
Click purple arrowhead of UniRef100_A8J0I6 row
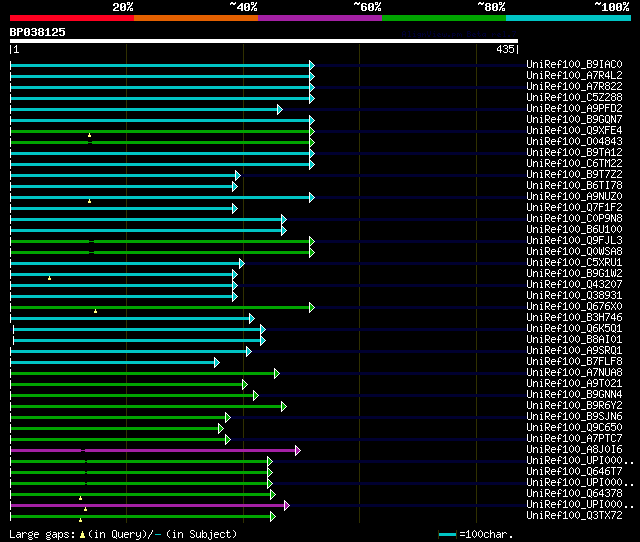[298, 451]
